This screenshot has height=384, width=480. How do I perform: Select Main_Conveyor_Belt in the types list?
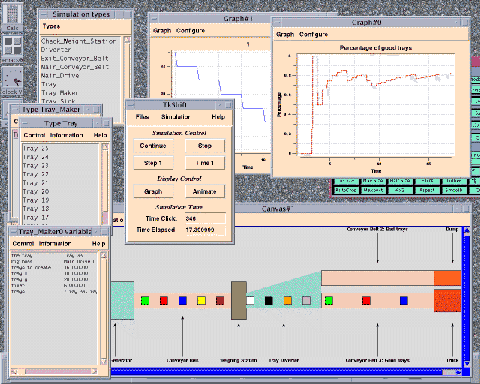tap(75, 67)
